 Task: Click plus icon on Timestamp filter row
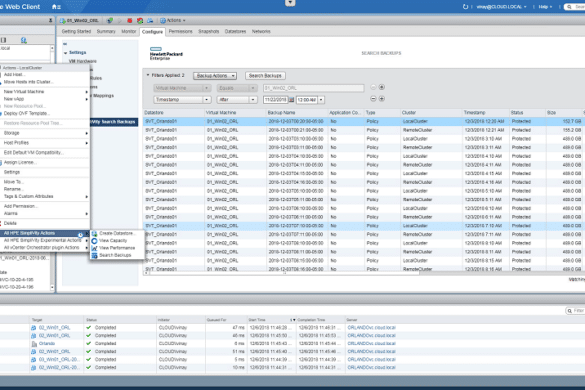(x=382, y=99)
